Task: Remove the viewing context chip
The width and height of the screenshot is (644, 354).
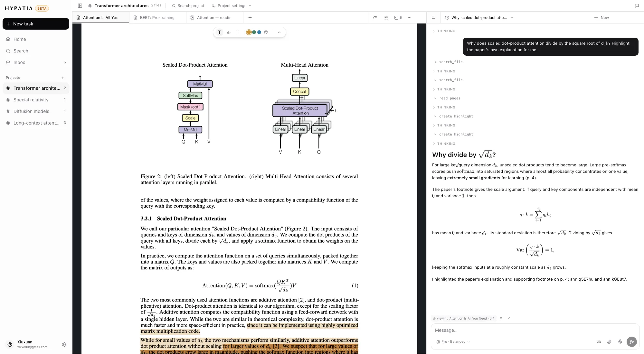Action: tap(509, 318)
